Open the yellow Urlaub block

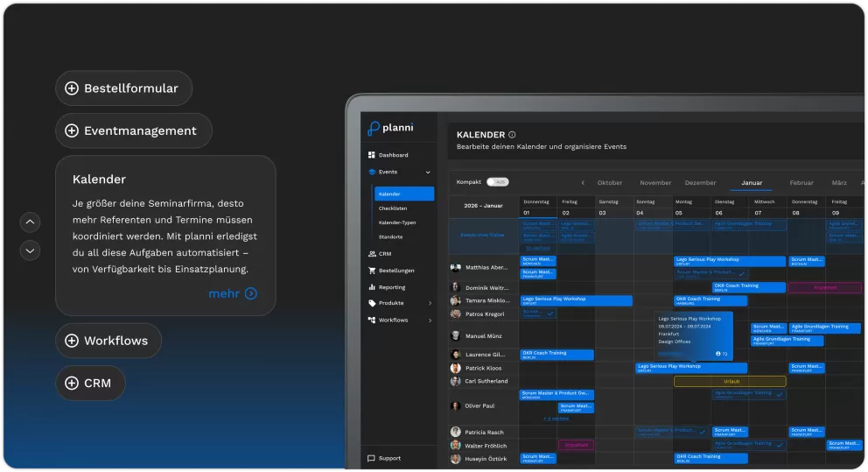click(730, 381)
